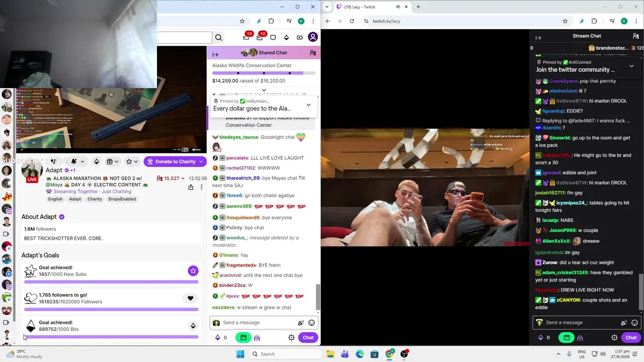Screen dimensions: 644x362
Task: Send the message with the Shared Chat button
Action: (308, 338)
